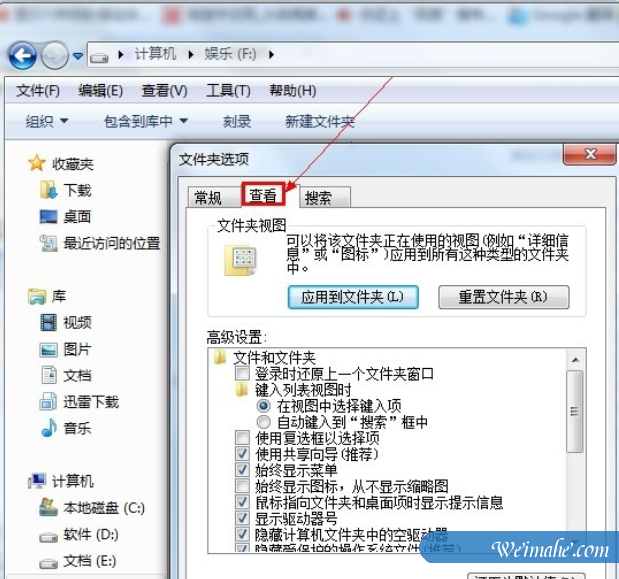Select 计算机 in the address path
Viewport: 619px width, 579px height.
click(x=156, y=54)
